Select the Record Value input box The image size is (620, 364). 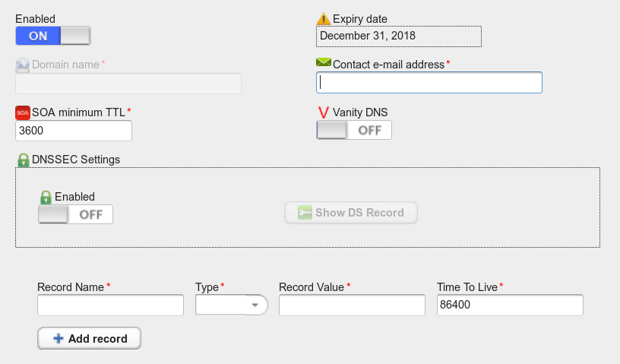[x=352, y=305]
